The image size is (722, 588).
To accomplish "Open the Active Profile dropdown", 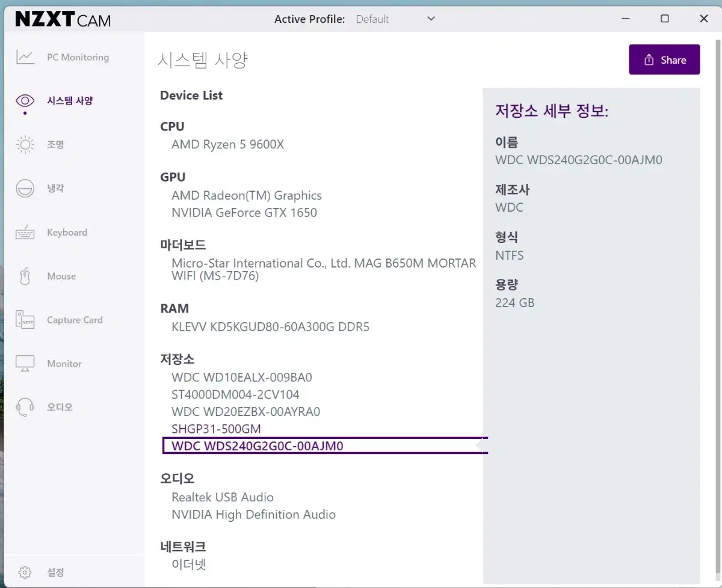I will point(395,19).
